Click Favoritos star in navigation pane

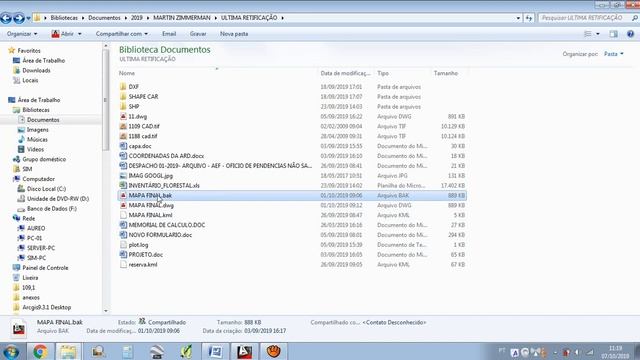(11, 51)
